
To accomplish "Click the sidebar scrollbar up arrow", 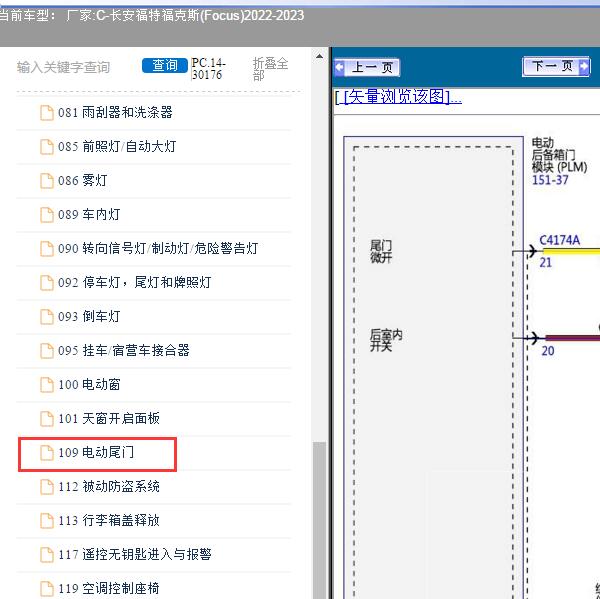I will [x=319, y=57].
